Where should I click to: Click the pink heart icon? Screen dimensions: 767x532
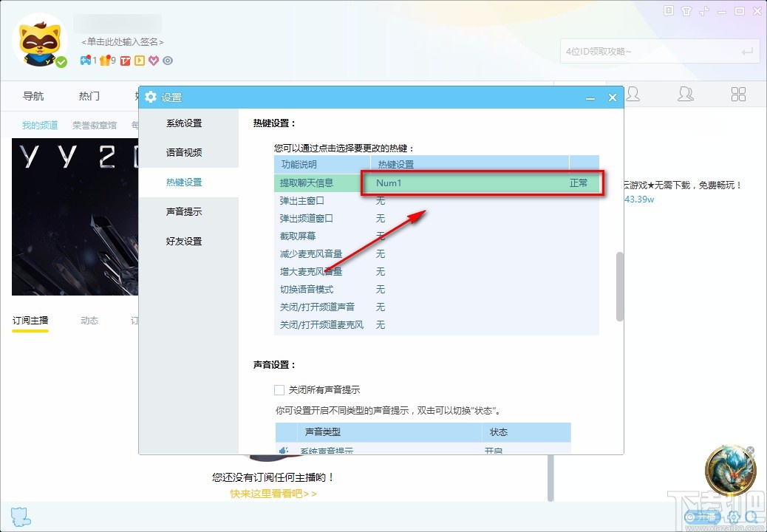(x=154, y=61)
